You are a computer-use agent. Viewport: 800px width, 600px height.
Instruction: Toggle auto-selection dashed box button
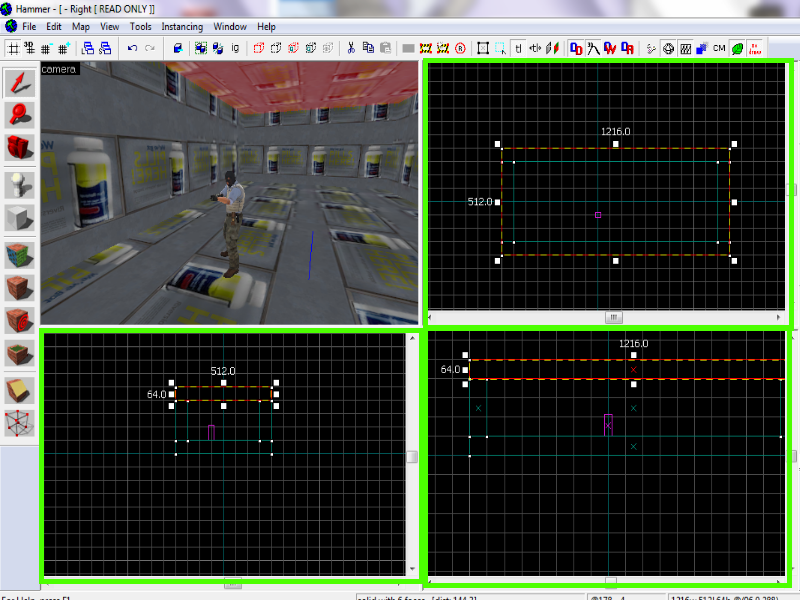(501, 48)
